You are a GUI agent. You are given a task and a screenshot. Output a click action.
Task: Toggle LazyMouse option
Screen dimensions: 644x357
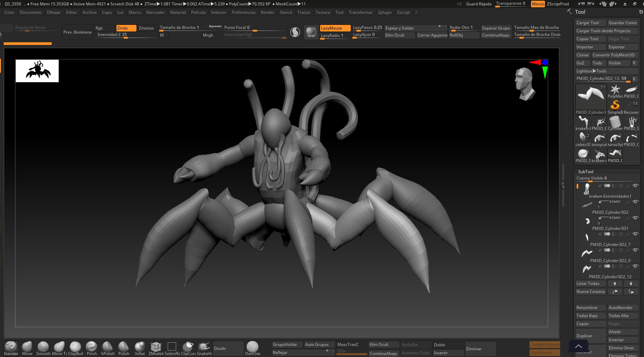click(x=335, y=28)
